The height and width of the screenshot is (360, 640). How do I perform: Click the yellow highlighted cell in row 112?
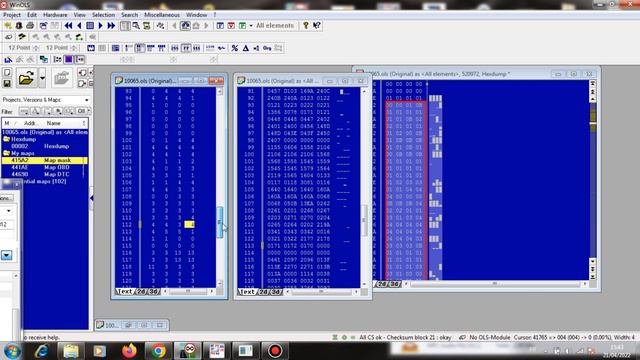(x=189, y=224)
